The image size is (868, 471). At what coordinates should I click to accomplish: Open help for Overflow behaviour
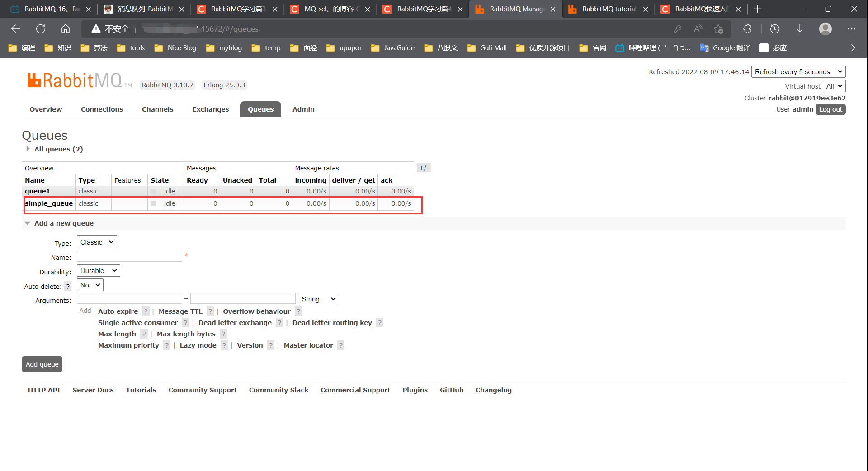(298, 311)
